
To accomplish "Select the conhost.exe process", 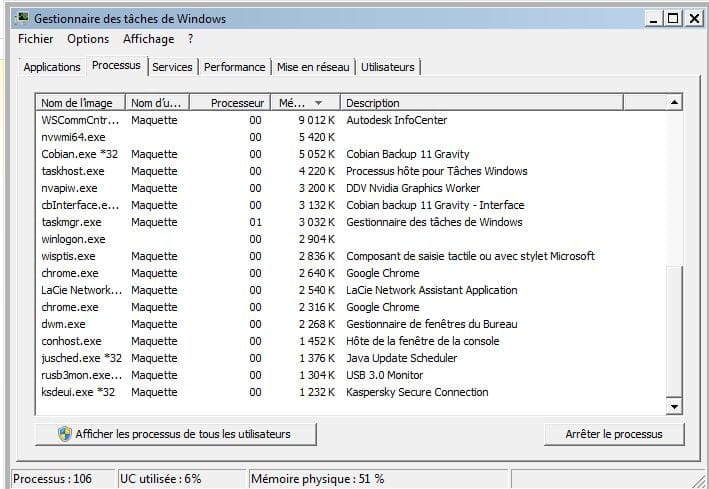I will [x=350, y=341].
